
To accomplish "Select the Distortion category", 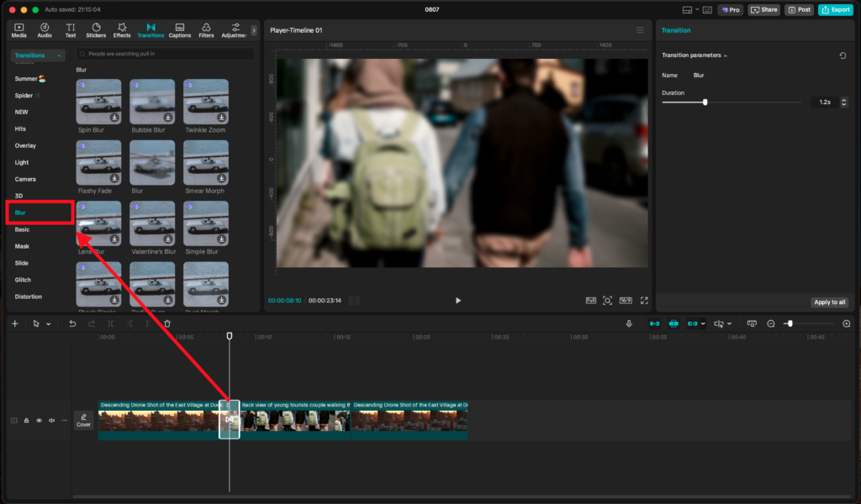I will click(28, 297).
